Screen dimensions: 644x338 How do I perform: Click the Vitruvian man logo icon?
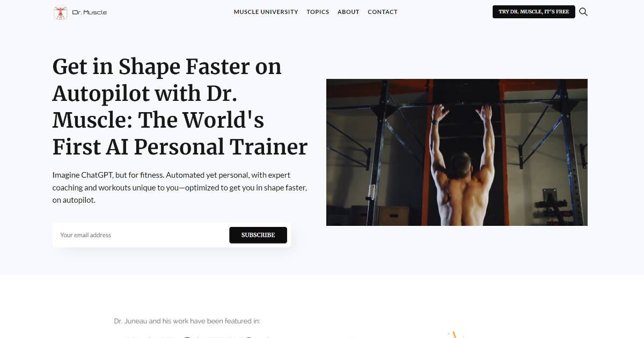pyautogui.click(x=61, y=12)
